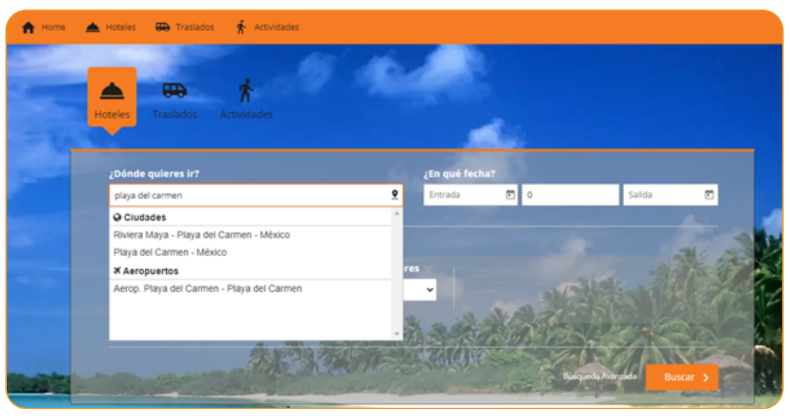
Task: Click the Home icon in top navigation bar
Action: coord(28,27)
